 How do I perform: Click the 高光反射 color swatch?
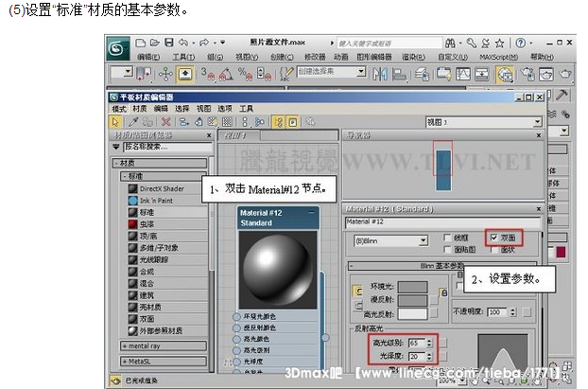pos(412,313)
